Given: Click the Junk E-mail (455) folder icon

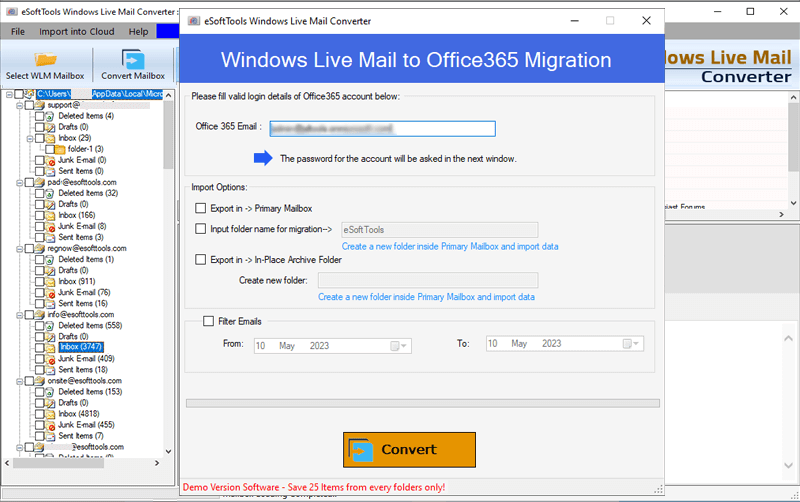Looking at the screenshot, I should tap(50, 425).
